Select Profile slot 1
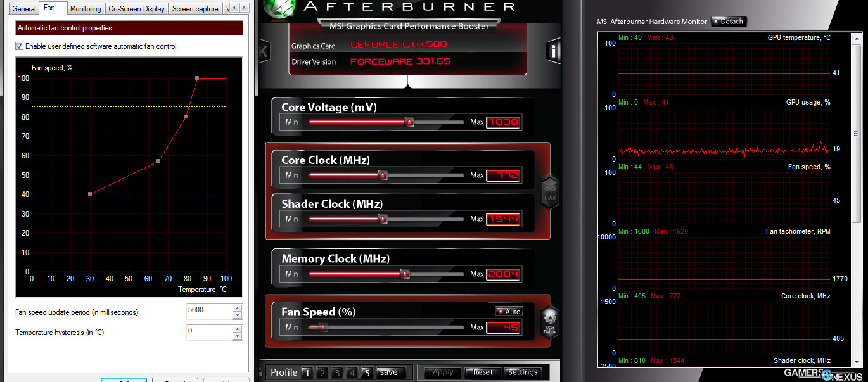 click(307, 373)
